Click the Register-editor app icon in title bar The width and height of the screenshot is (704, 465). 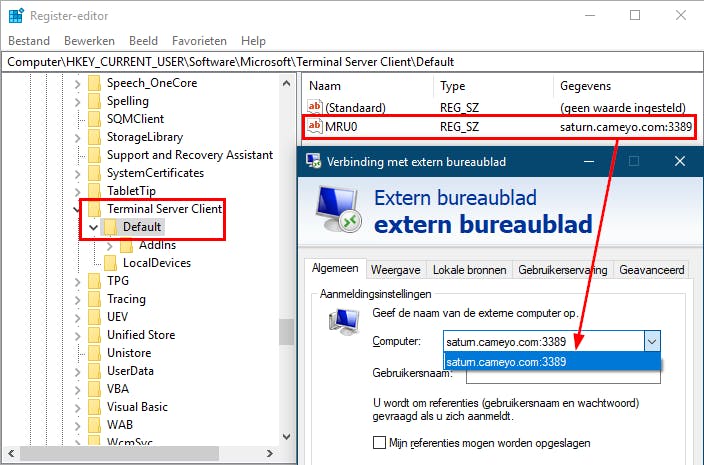16,15
